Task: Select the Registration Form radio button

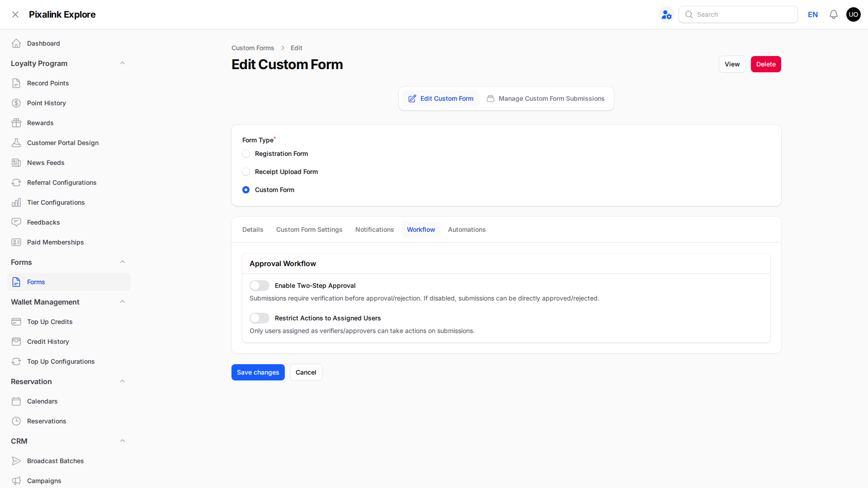Action: click(246, 154)
